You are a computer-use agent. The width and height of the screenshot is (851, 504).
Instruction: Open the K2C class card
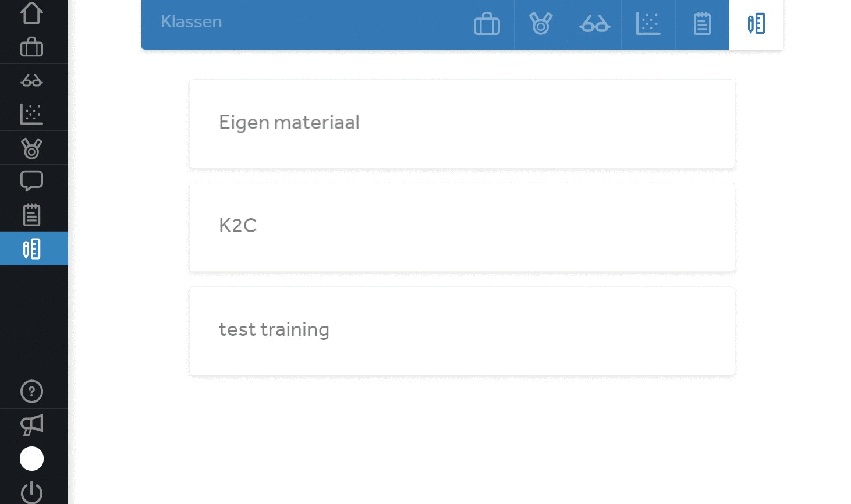[x=462, y=228]
